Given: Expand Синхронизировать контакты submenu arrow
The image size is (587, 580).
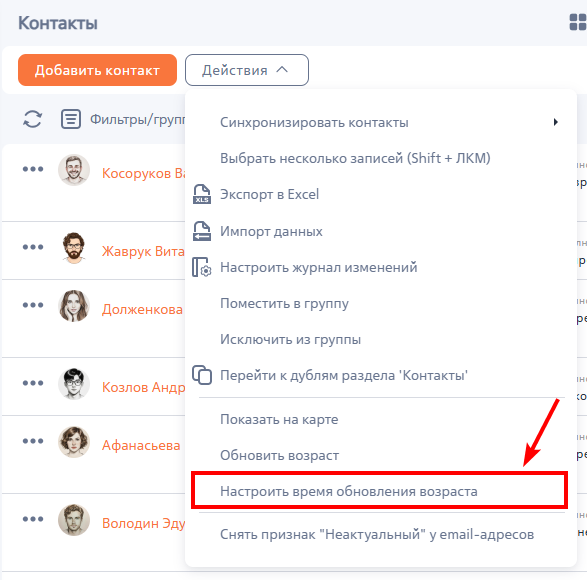Looking at the screenshot, I should 556,122.
